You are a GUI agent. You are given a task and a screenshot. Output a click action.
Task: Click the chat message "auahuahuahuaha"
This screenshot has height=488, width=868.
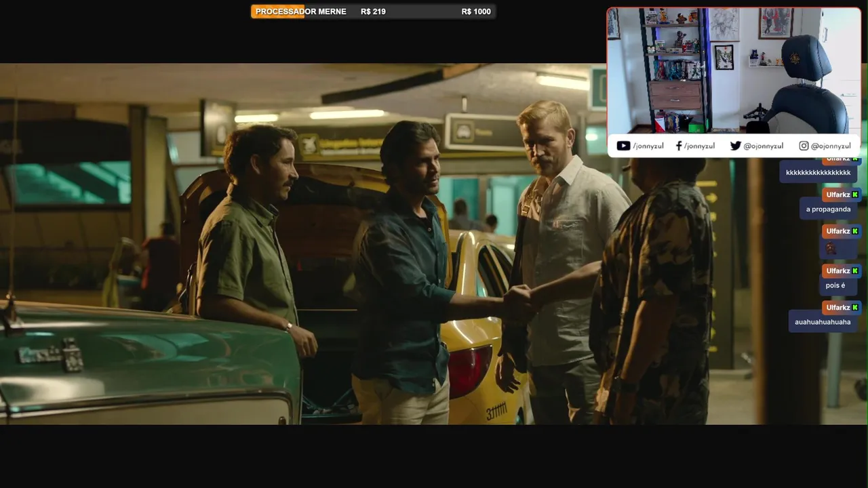pos(823,322)
